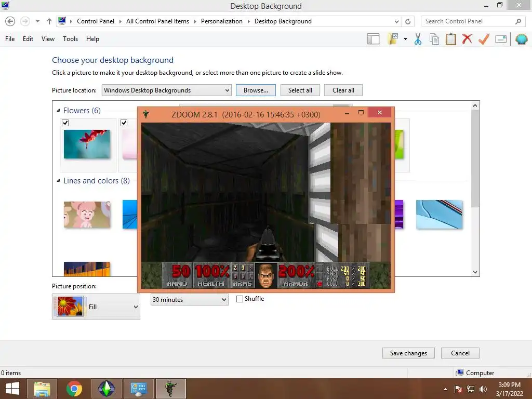Collapse the Lines and colors (8) group
This screenshot has height=399, width=532.
point(58,180)
